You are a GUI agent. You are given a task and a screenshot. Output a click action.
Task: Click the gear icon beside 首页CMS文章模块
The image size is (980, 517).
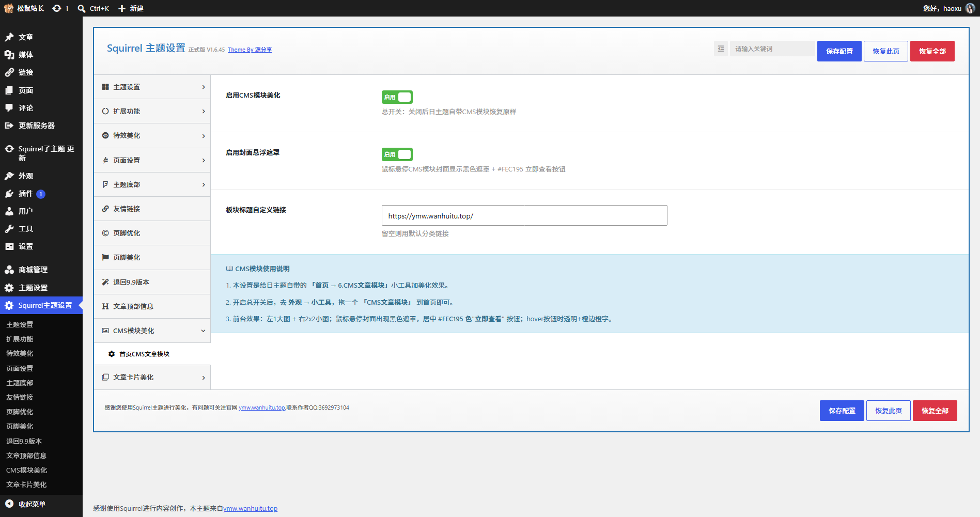tap(112, 354)
